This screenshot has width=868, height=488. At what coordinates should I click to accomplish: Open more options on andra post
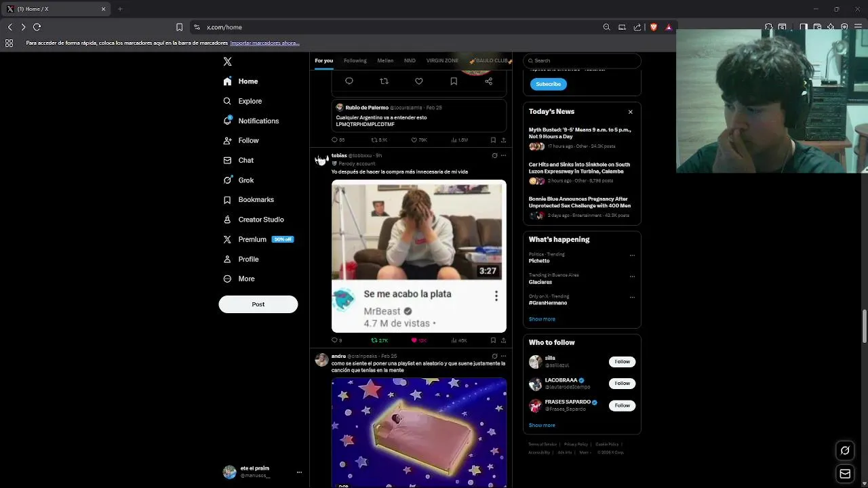pyautogui.click(x=503, y=357)
